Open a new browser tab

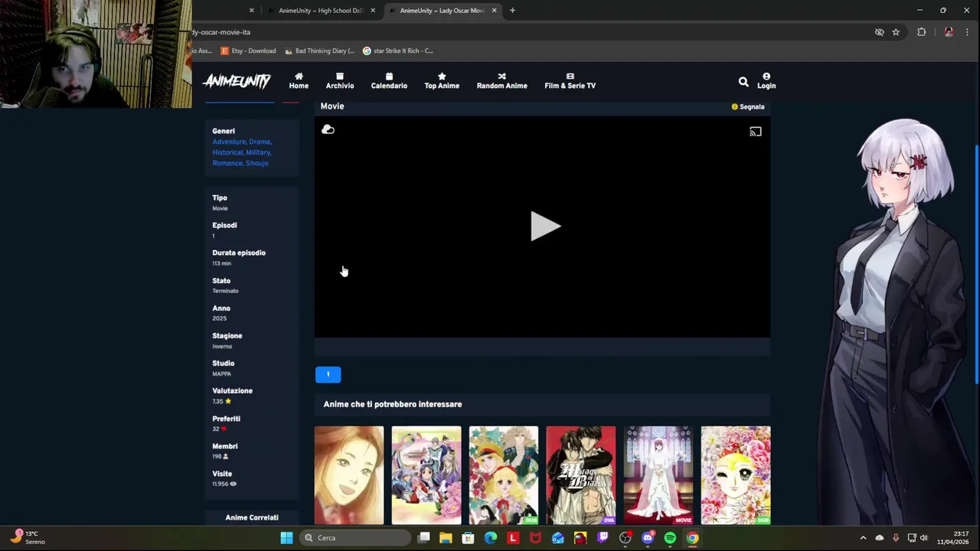tap(512, 11)
